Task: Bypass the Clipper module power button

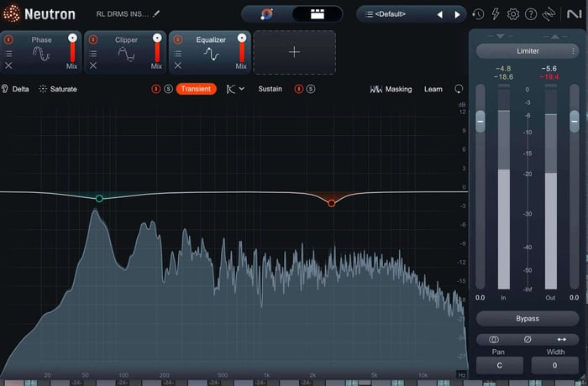Action: tap(93, 39)
